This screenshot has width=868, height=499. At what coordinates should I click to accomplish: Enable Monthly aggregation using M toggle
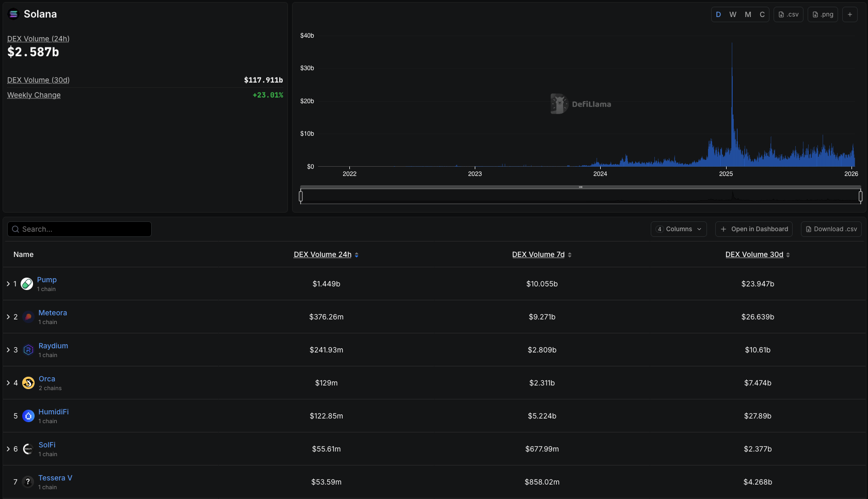[x=747, y=14]
